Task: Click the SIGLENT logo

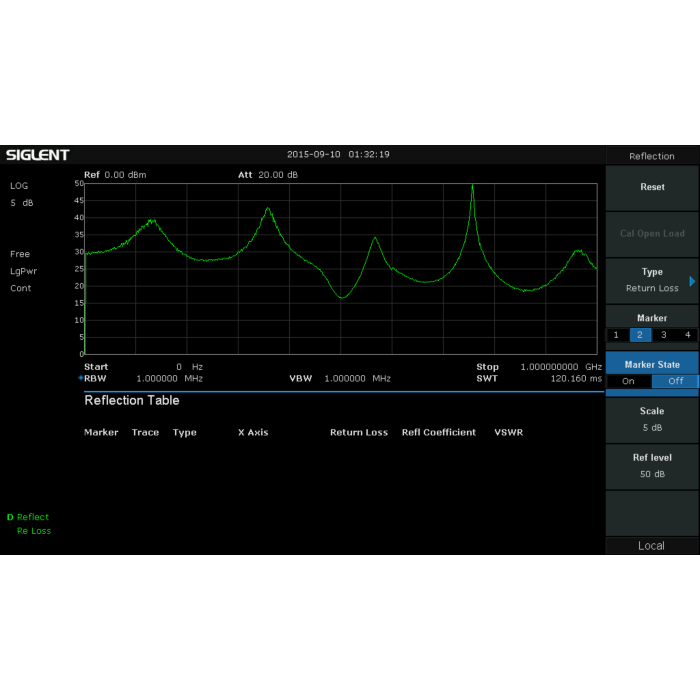Action: tap(38, 155)
